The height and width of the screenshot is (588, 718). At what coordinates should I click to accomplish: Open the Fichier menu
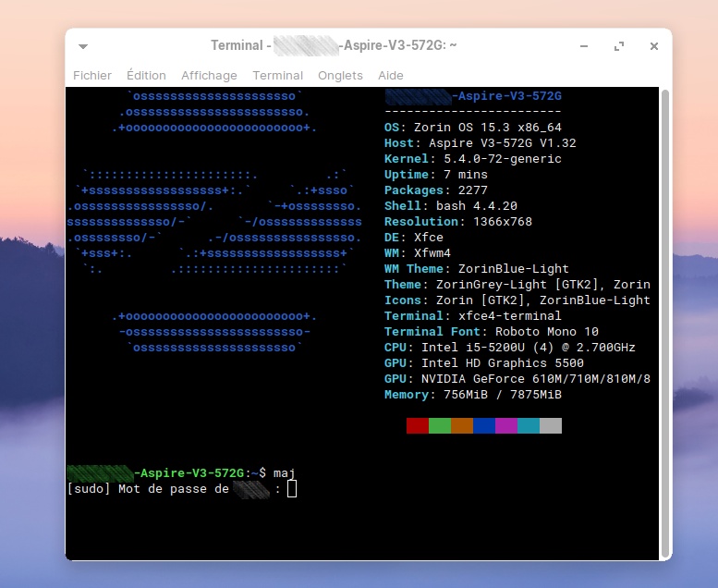92,76
